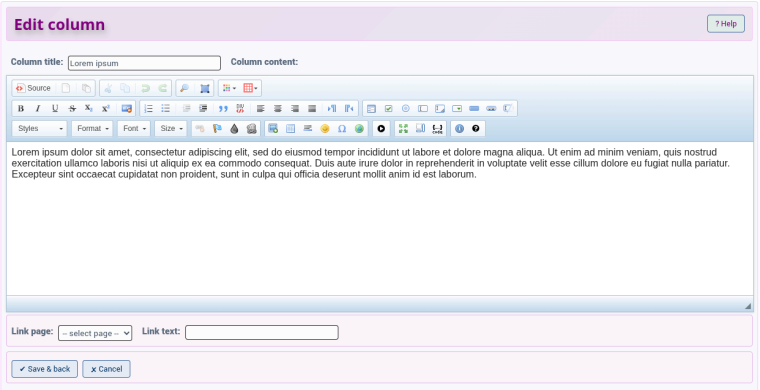
Task: Insert a special character (Omega)
Action: (x=342, y=128)
